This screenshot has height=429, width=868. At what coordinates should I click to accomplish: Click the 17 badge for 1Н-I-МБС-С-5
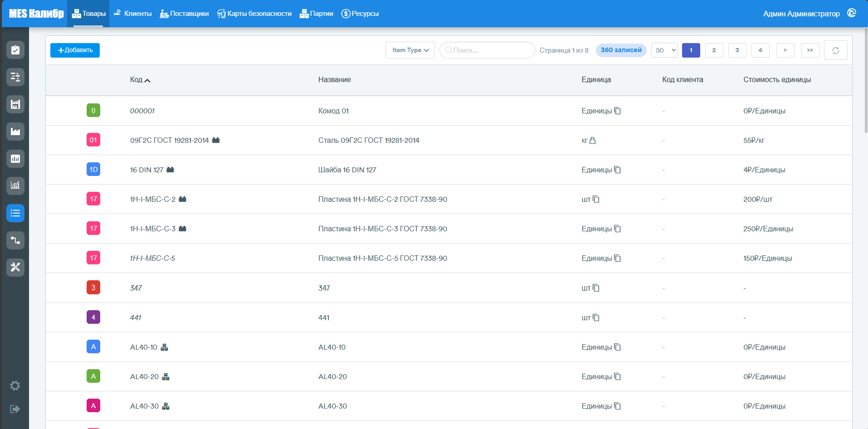click(93, 258)
